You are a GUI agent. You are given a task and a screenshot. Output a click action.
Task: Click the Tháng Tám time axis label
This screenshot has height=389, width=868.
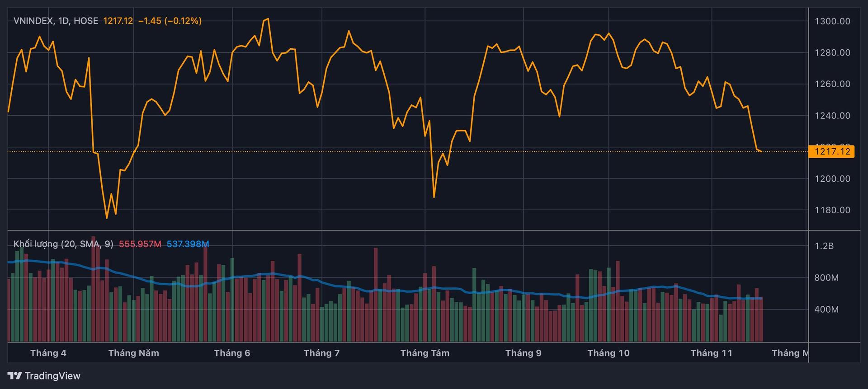pos(425,353)
